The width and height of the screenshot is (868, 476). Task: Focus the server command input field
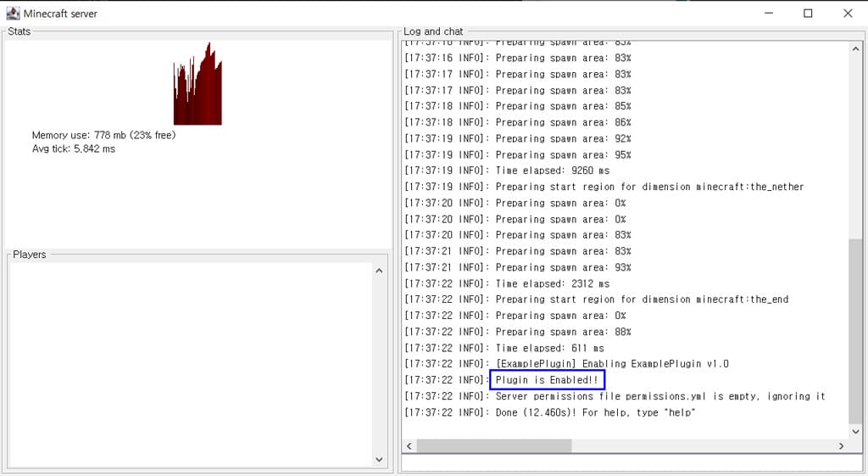coord(632,463)
